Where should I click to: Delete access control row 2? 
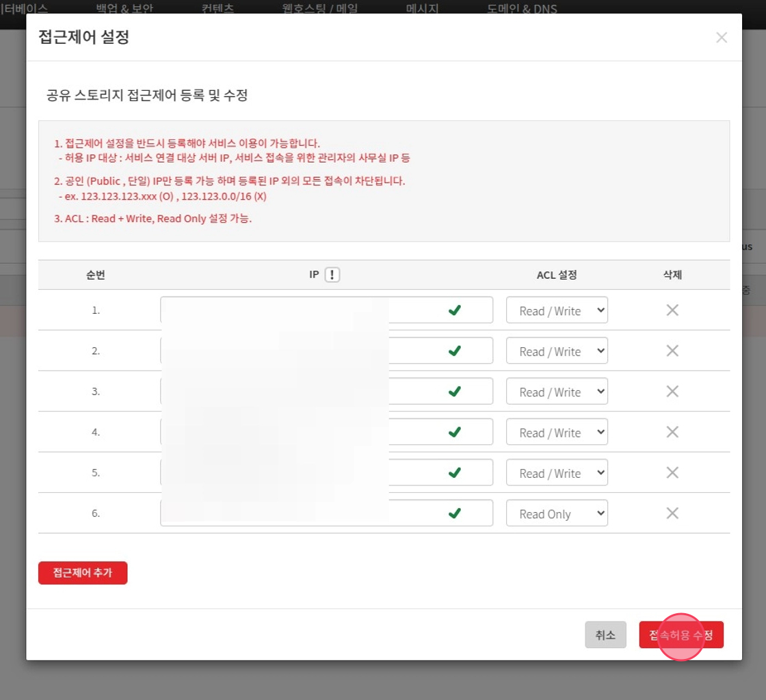672,351
